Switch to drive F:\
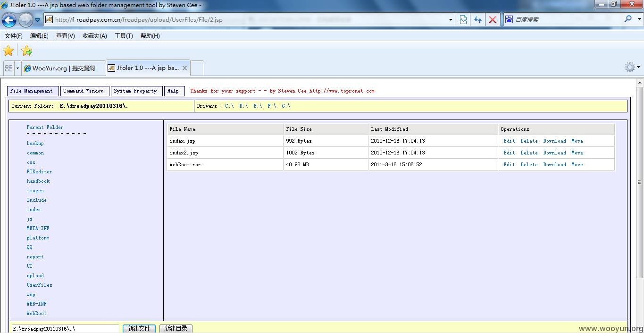This screenshot has width=644, height=333. [x=272, y=106]
